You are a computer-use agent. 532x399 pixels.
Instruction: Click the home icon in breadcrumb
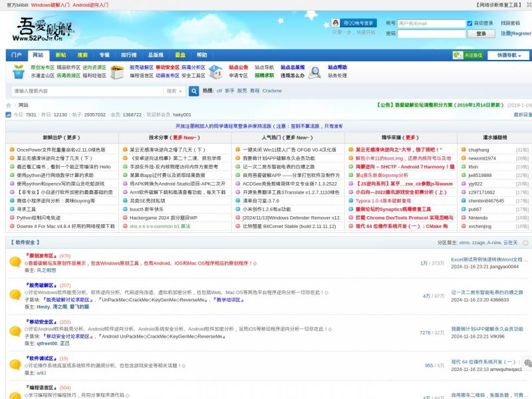[x=9, y=105]
